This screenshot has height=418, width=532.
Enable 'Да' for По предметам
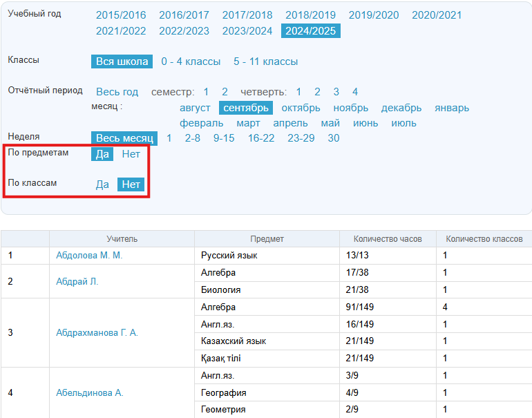[102, 154]
